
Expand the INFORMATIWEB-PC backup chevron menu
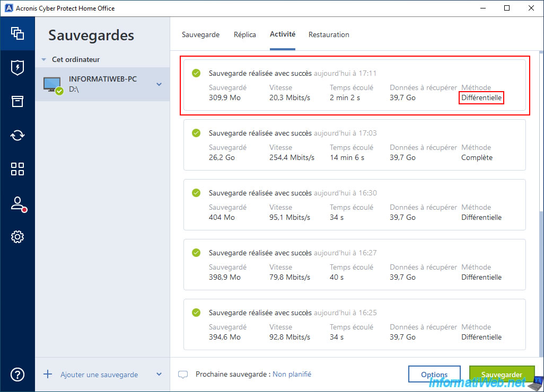[x=159, y=84]
